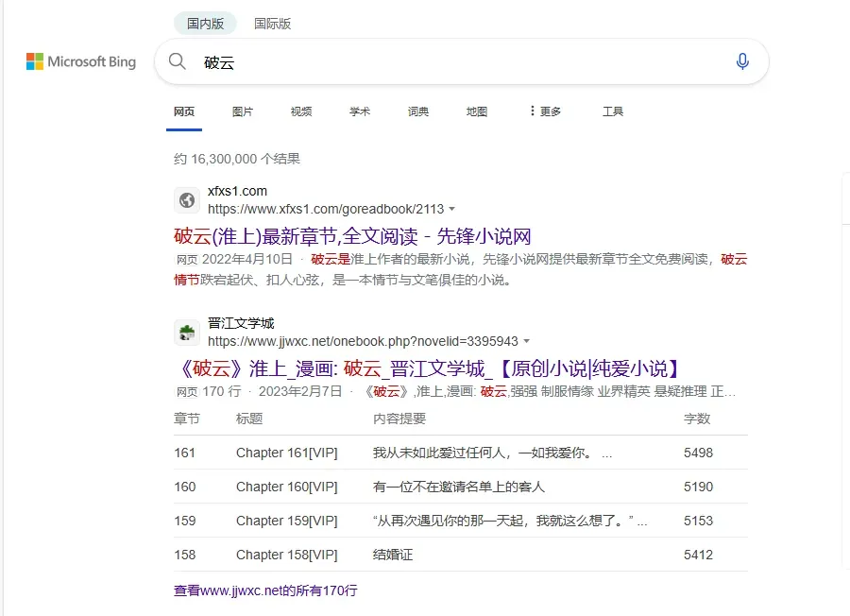850x616 pixels.
Task: Click Chapter 160[VIP] table cell
Action: tap(287, 487)
